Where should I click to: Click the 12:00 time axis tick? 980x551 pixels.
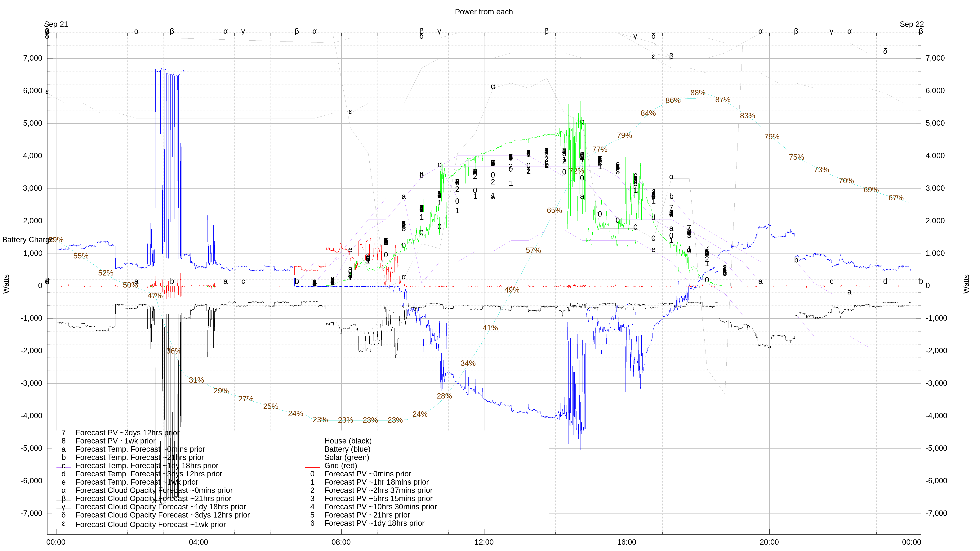pyautogui.click(x=484, y=542)
